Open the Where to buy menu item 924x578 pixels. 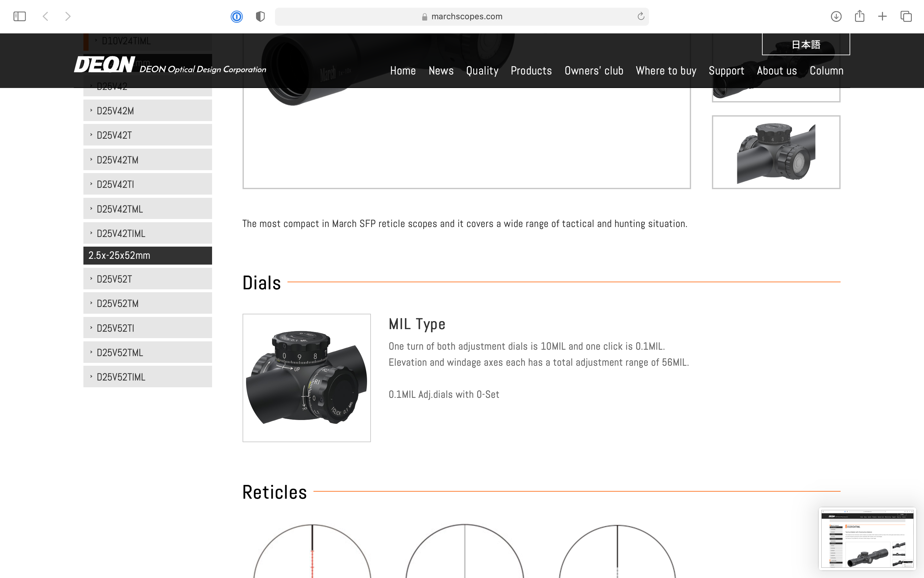pyautogui.click(x=666, y=71)
